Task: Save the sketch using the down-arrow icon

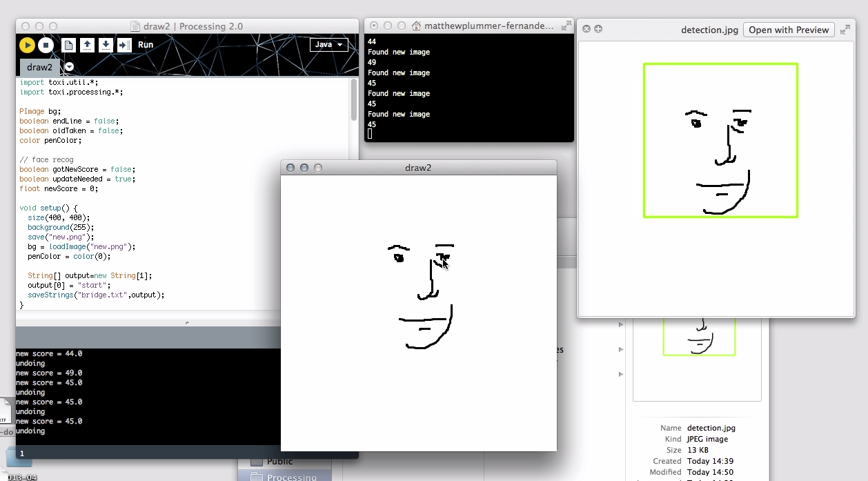Action: coord(106,46)
